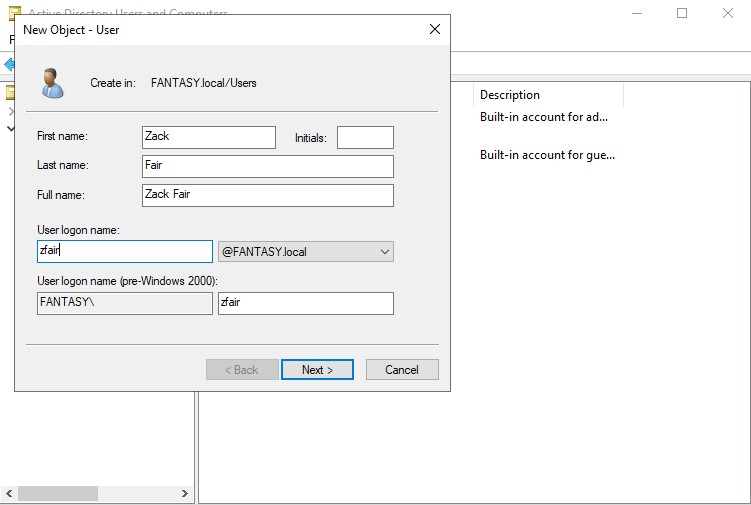Click the right arrow of horizontal scrollbar
Image resolution: width=751 pixels, height=505 pixels.
click(x=185, y=493)
